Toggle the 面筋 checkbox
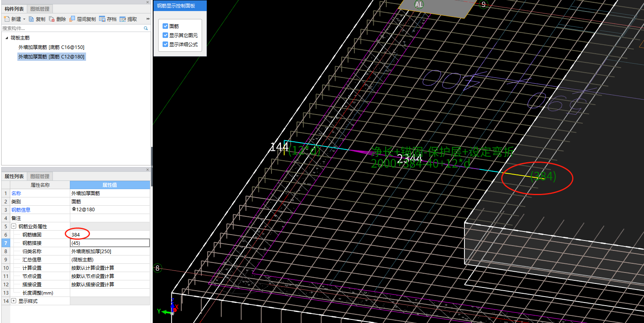 tap(165, 26)
